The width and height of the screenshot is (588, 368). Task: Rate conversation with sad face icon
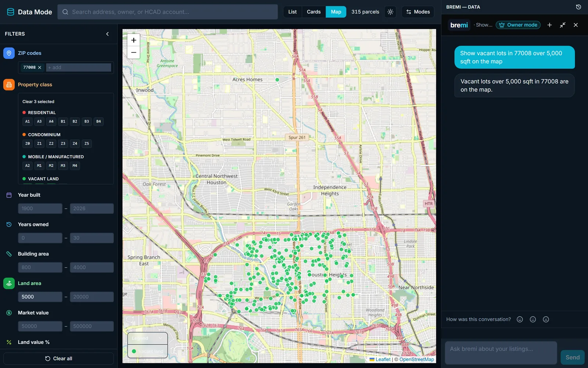(x=546, y=319)
